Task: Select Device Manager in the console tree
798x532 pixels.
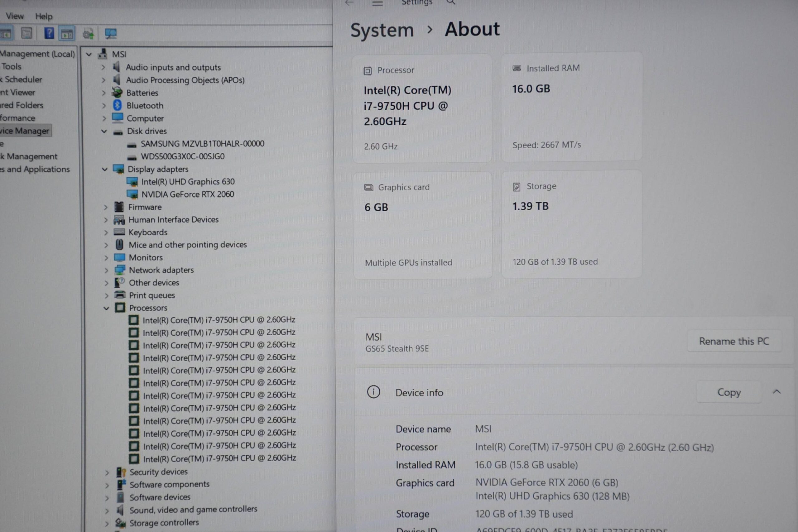Action: coord(25,131)
